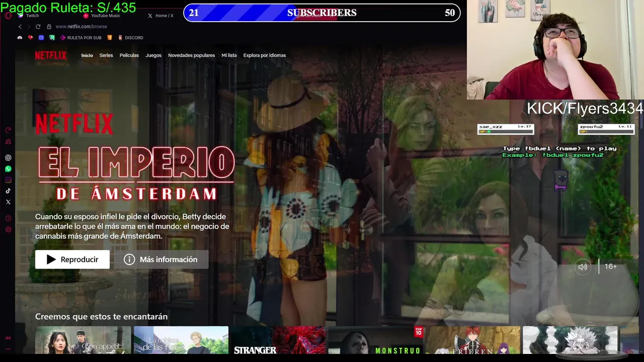Open the sidebar three-dots more menu

pos(8,349)
